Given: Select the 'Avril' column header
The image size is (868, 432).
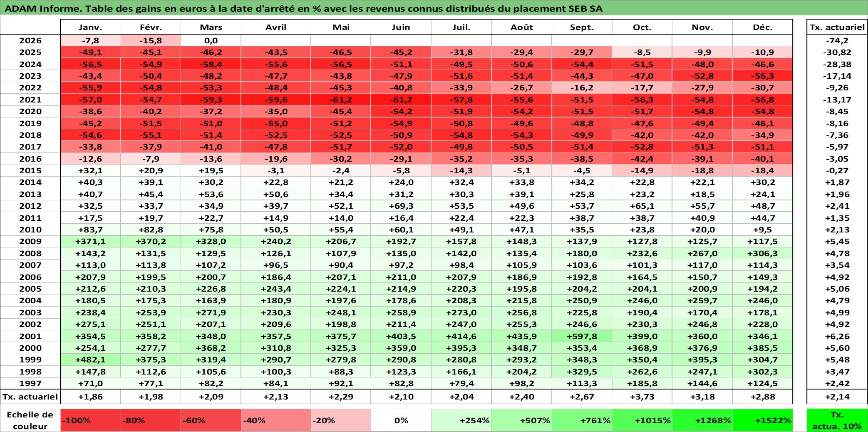Looking at the screenshot, I should click(x=276, y=27).
